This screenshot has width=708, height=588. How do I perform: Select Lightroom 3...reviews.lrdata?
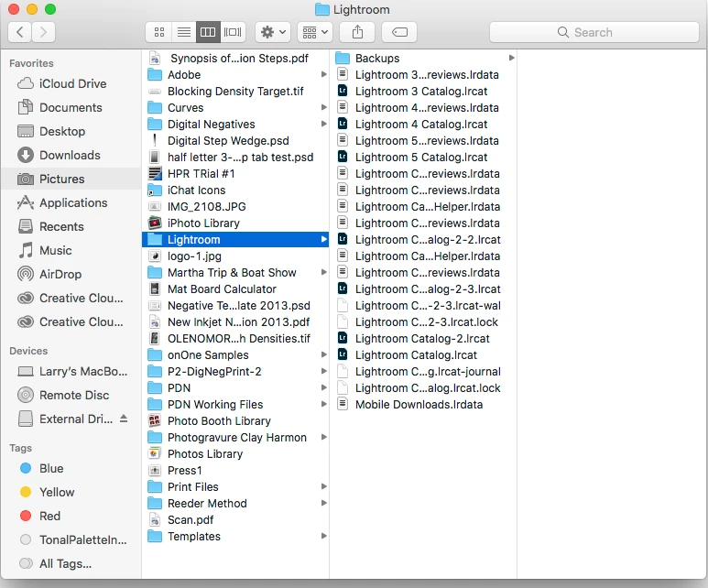tap(423, 74)
